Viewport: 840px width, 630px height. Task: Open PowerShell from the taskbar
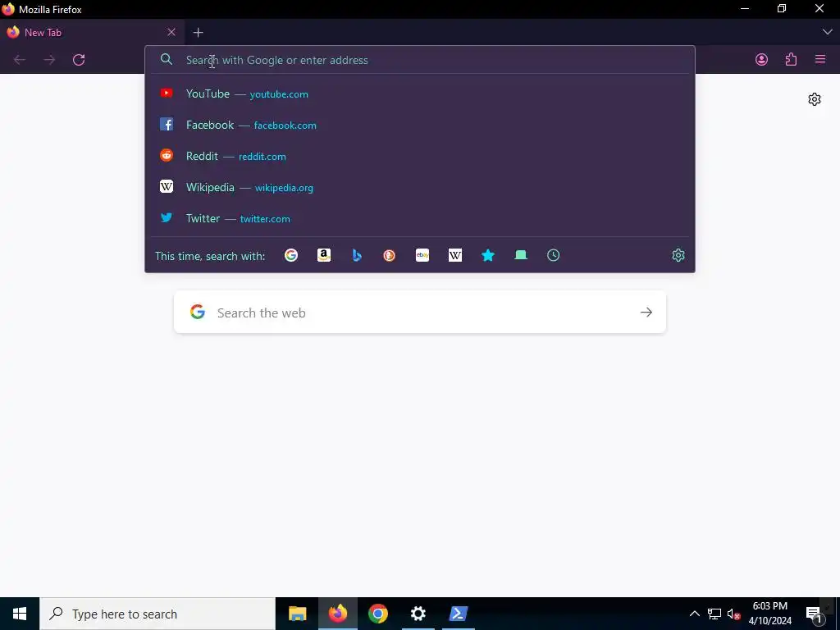pyautogui.click(x=458, y=614)
